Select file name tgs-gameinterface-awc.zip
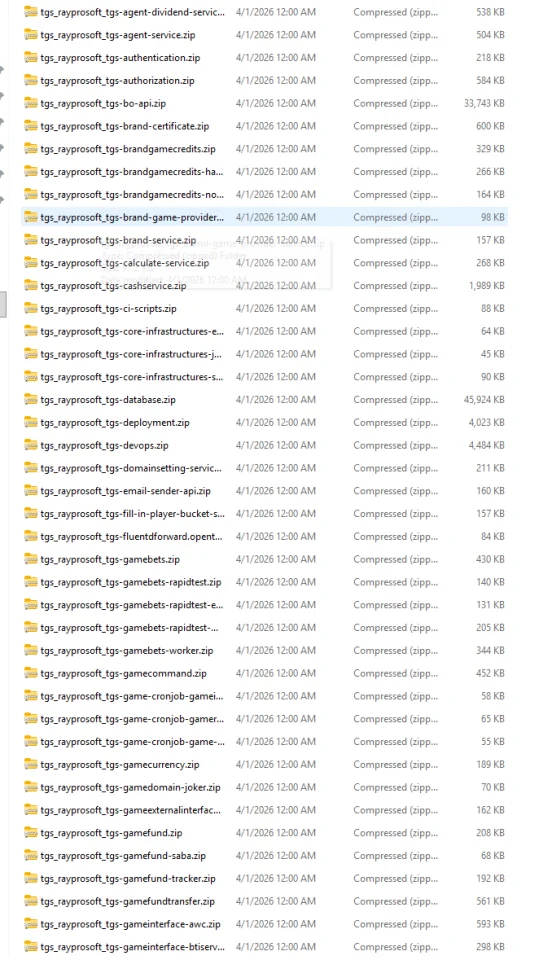The width and height of the screenshot is (552, 960). coord(130,924)
